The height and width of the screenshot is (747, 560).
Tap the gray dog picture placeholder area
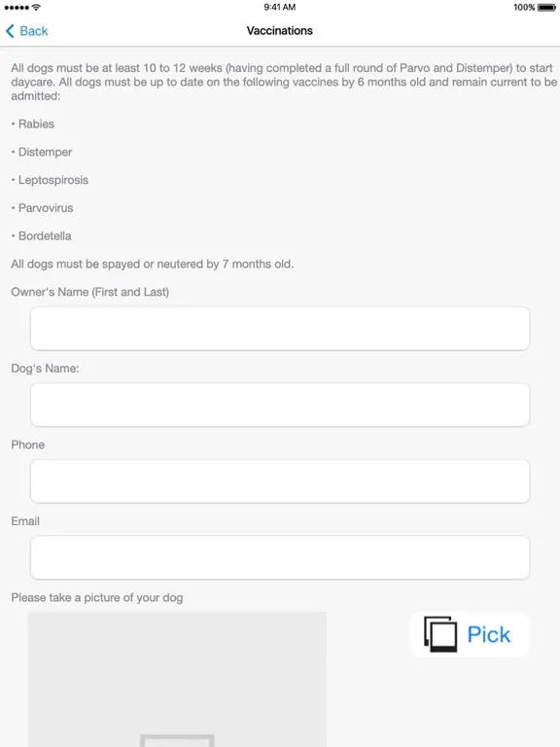177,679
